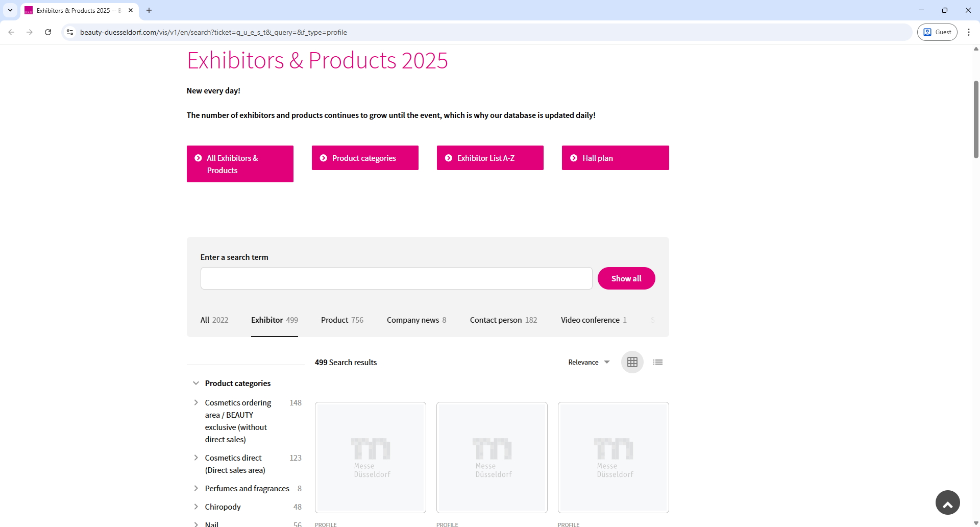Select the Contact person tab

coord(495,320)
